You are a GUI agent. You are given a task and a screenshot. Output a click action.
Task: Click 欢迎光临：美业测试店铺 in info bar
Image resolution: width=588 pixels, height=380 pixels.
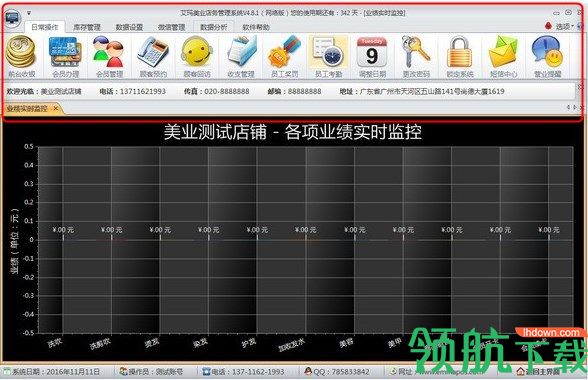(44, 91)
